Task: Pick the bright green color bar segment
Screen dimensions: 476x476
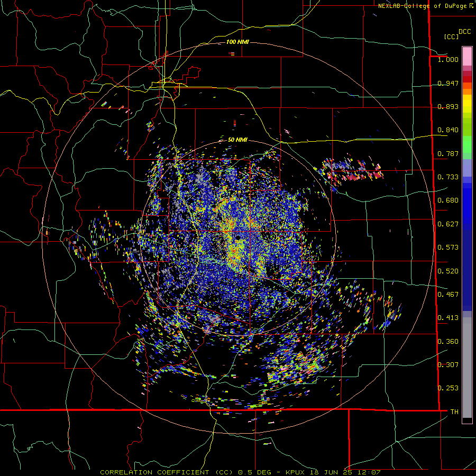Action: [x=467, y=144]
